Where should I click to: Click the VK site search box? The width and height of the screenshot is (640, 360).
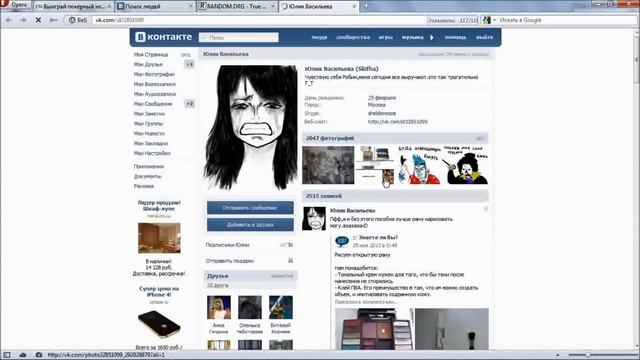(239, 37)
